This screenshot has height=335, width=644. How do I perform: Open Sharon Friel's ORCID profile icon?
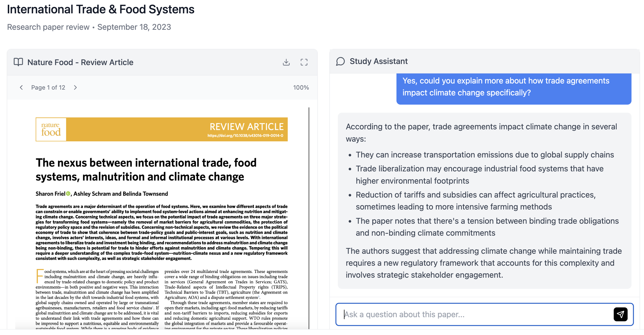(x=68, y=193)
